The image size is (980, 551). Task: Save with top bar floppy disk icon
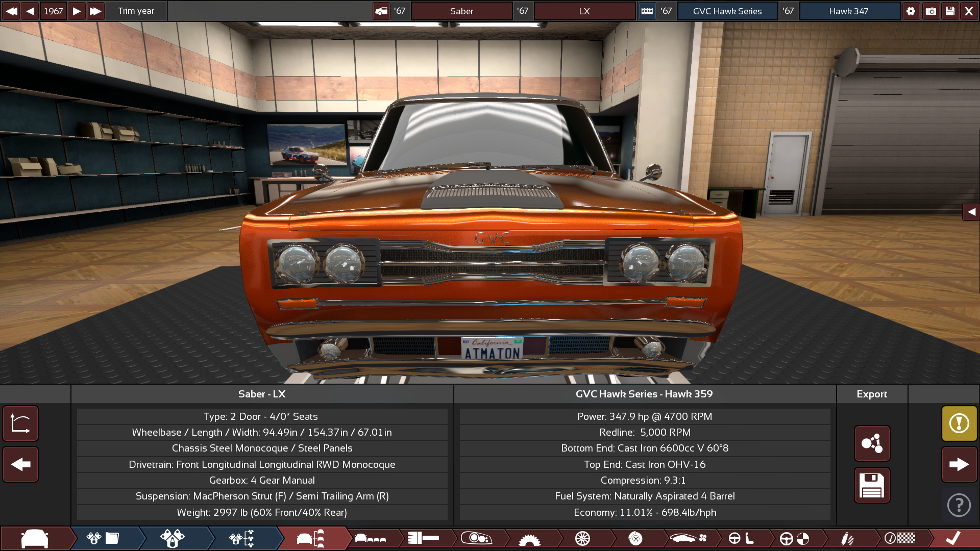[950, 11]
